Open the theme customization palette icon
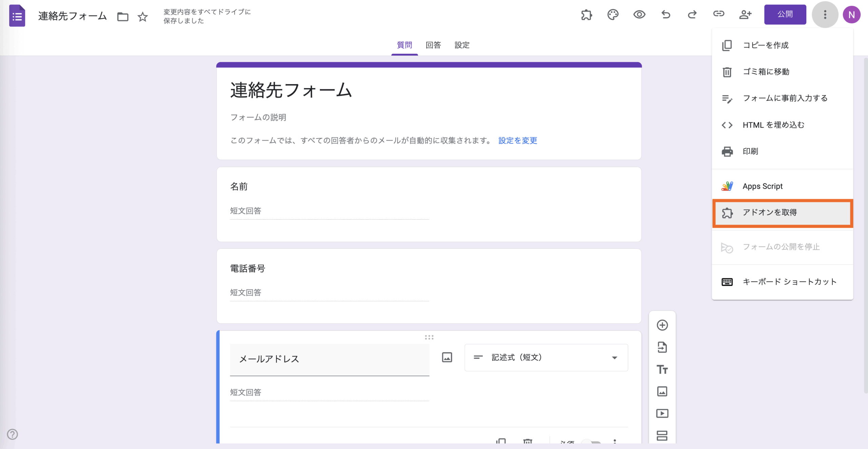 click(613, 15)
